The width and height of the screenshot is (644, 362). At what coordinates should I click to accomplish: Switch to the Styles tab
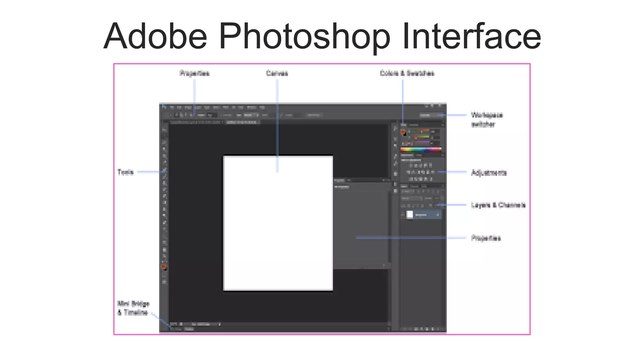click(419, 155)
